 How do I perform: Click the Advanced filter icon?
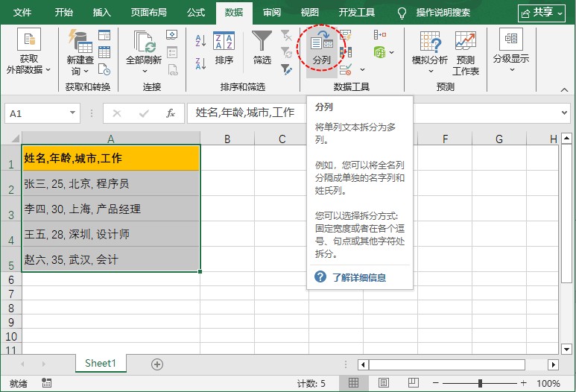(286, 69)
